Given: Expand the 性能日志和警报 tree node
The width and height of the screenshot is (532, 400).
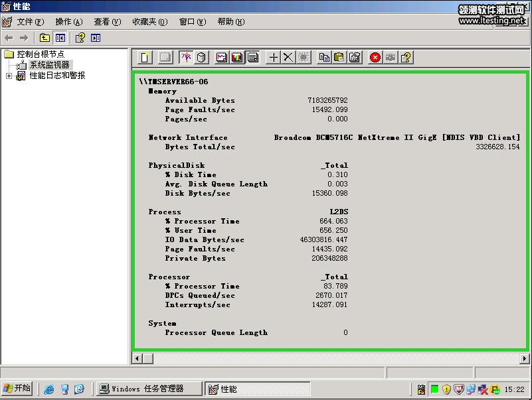Looking at the screenshot, I should pyautogui.click(x=9, y=76).
